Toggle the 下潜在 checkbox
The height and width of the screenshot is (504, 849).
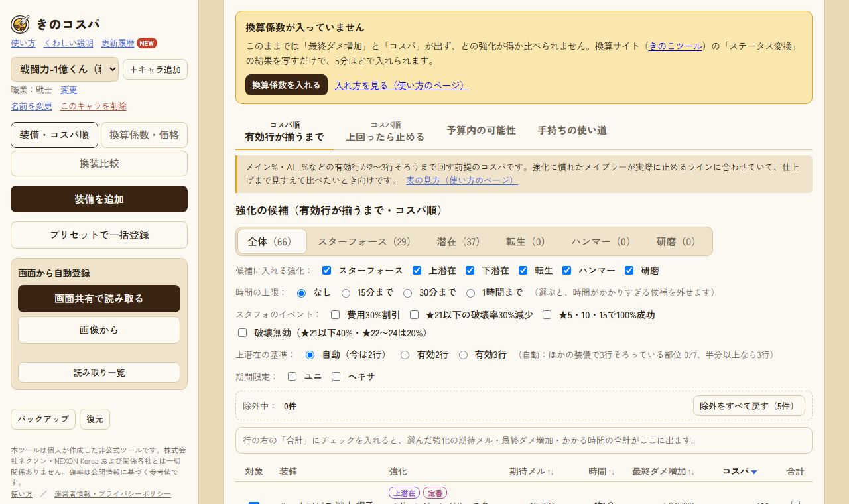click(x=470, y=271)
